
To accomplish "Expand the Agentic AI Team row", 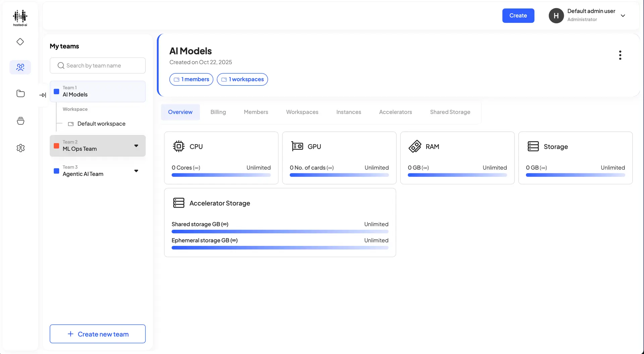I will point(136,171).
